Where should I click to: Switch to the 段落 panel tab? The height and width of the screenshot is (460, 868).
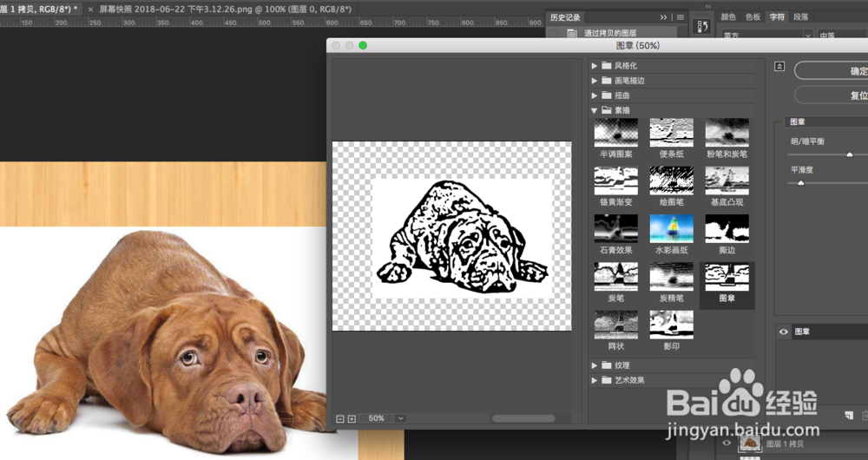[x=801, y=17]
